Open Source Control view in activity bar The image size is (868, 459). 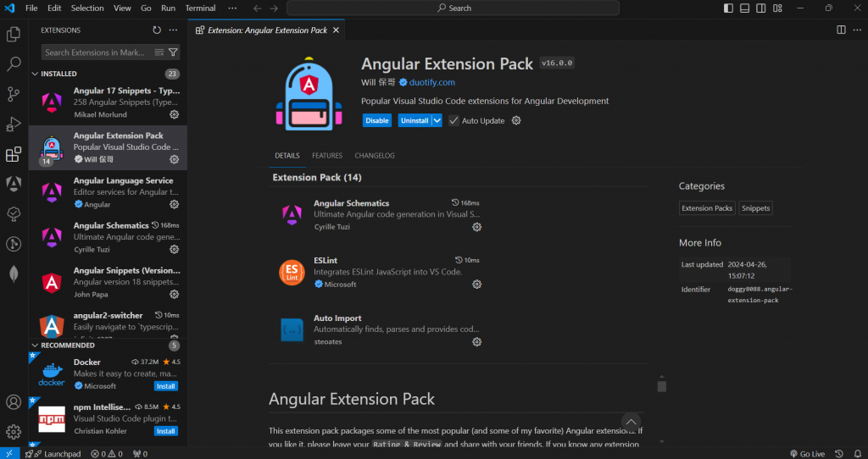(x=14, y=94)
